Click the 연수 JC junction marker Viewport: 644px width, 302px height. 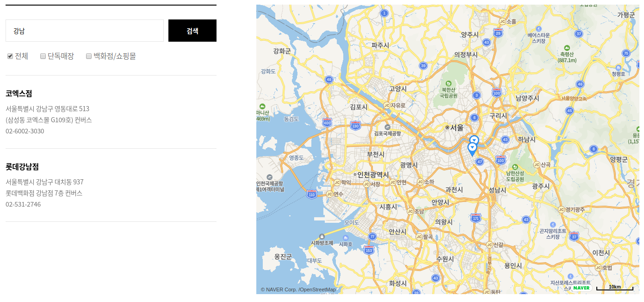click(x=329, y=194)
